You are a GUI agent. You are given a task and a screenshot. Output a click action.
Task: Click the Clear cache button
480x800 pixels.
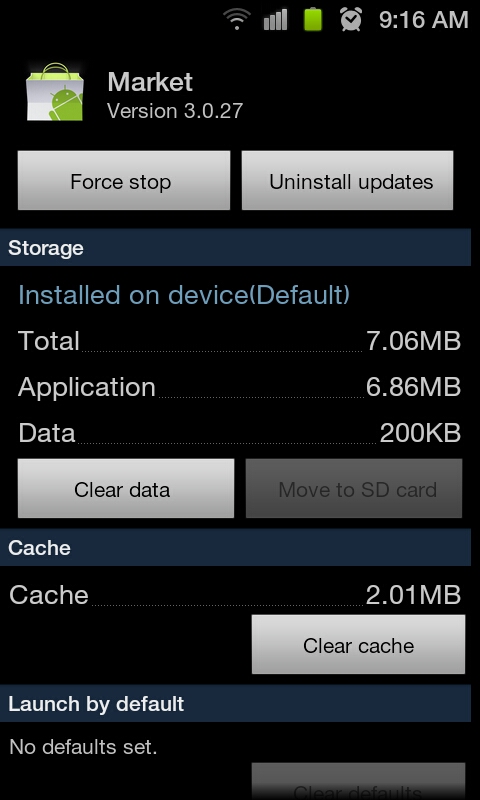coord(359,644)
